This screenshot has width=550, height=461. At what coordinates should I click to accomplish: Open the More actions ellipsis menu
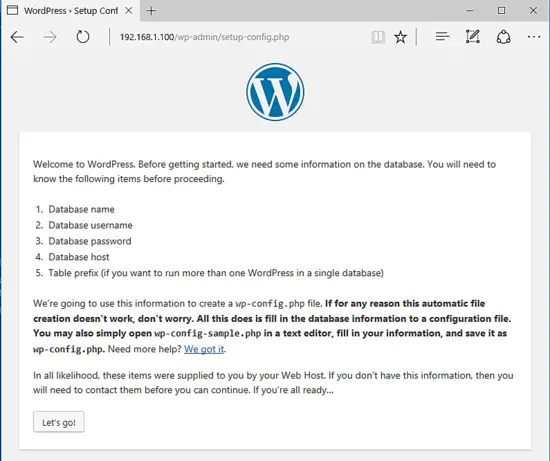click(x=534, y=36)
